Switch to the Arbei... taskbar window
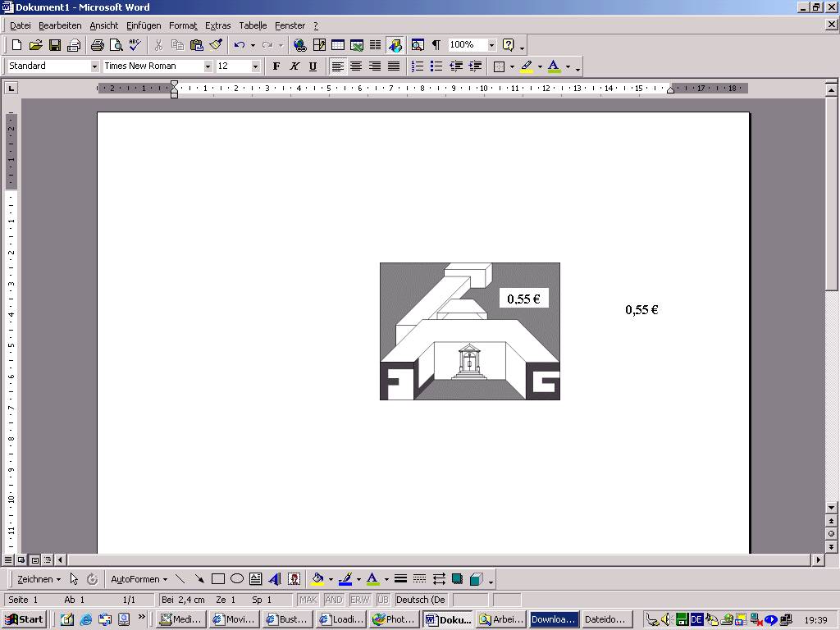This screenshot has width=840, height=630. tap(501, 619)
